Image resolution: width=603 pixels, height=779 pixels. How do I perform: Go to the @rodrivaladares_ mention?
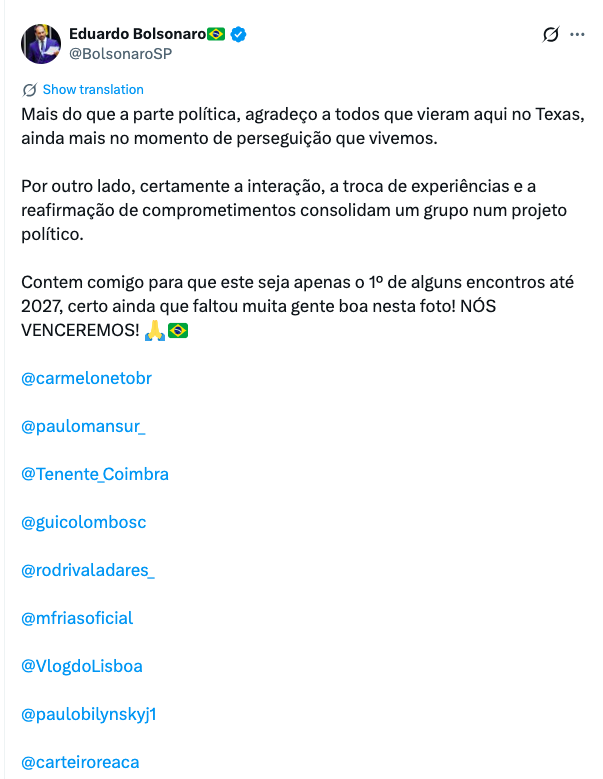88,570
